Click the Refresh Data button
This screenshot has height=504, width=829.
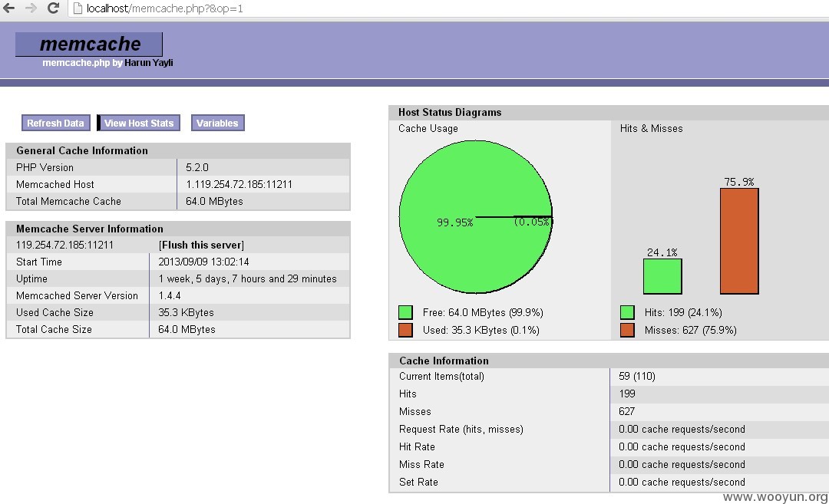(55, 123)
